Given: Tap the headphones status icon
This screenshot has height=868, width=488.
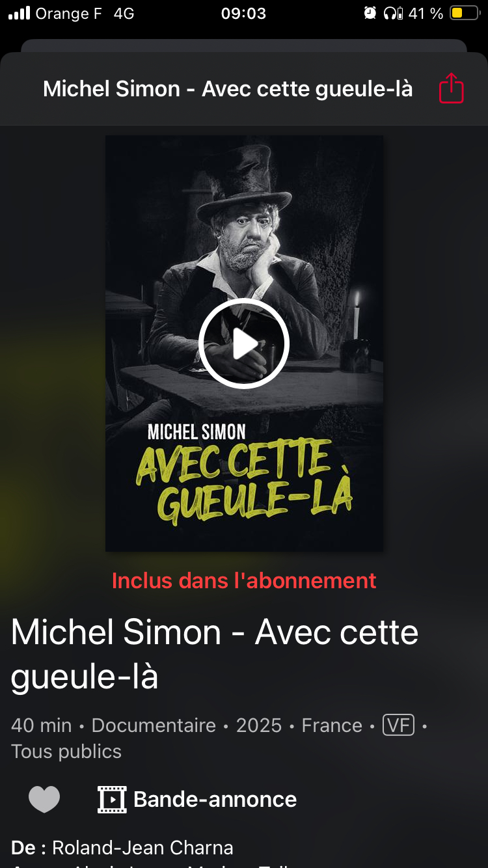Looking at the screenshot, I should point(393,13).
